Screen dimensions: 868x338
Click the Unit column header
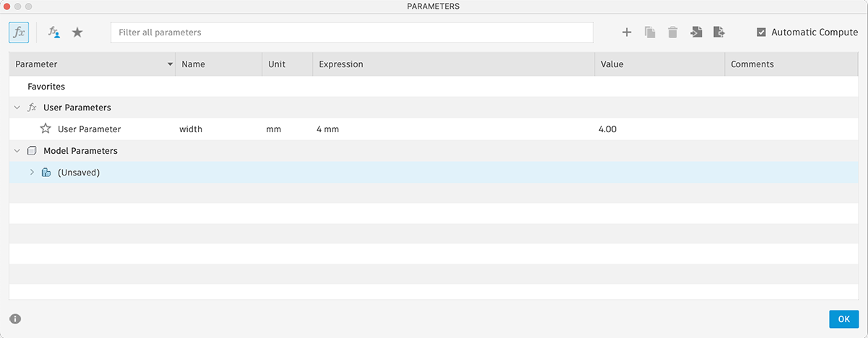click(287, 64)
